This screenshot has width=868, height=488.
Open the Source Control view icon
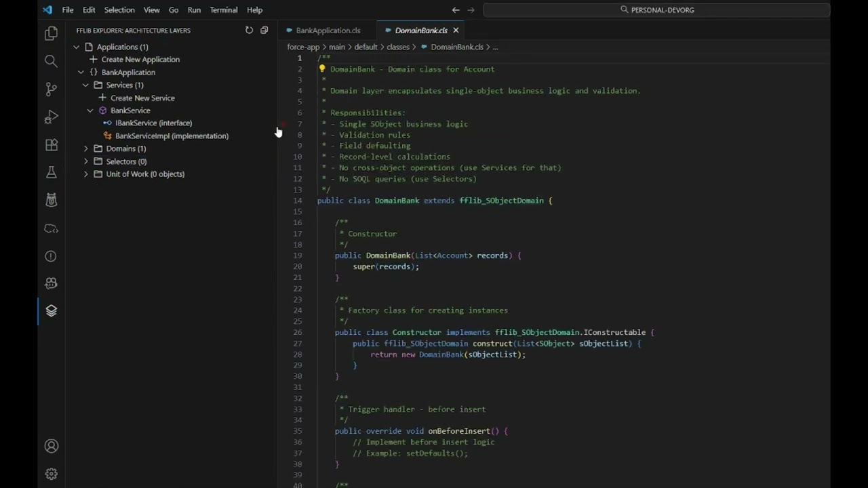(x=51, y=89)
